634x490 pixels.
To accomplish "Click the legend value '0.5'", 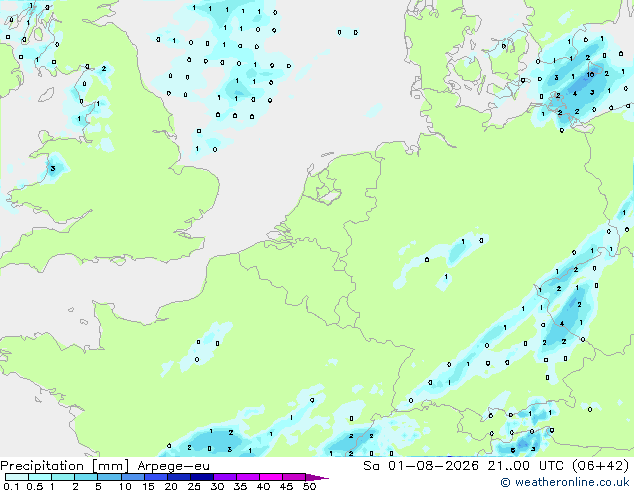I will tap(35, 486).
